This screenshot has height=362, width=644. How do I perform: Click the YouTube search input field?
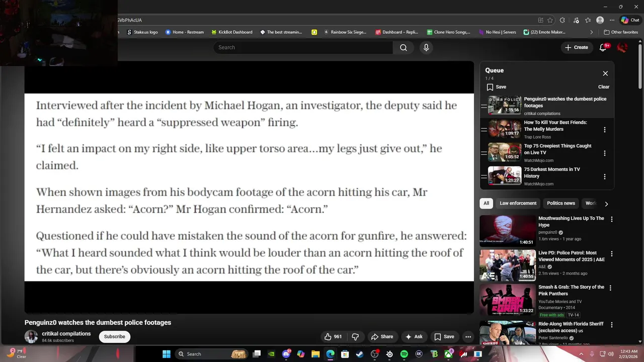click(303, 47)
